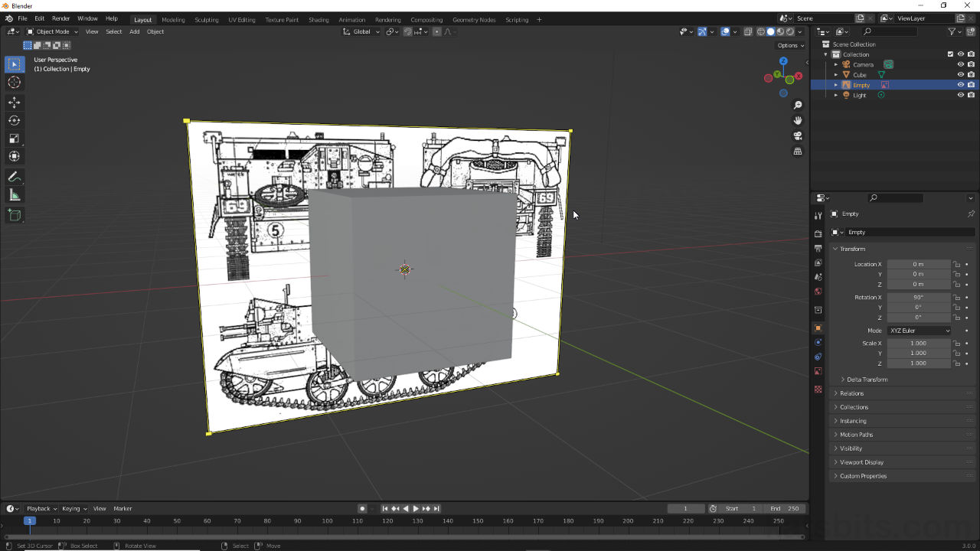Screen dimensions: 980x551
Task: Open the Modifier Properties tab
Action: point(818,343)
